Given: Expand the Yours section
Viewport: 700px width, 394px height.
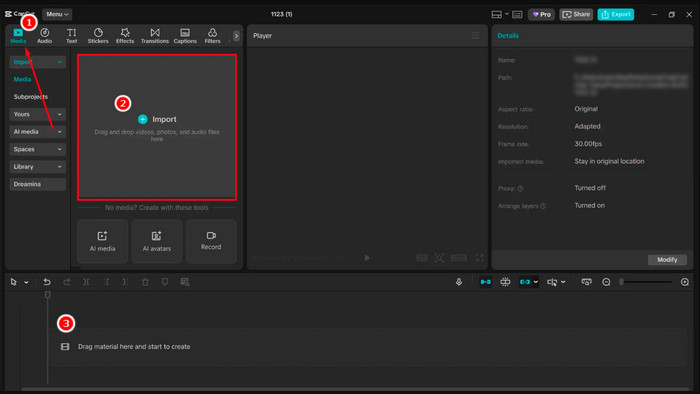Looking at the screenshot, I should tap(38, 114).
